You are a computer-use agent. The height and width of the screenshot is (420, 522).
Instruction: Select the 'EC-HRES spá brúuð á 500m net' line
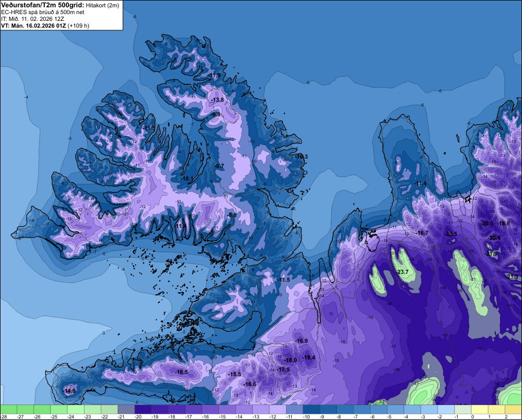43,12
